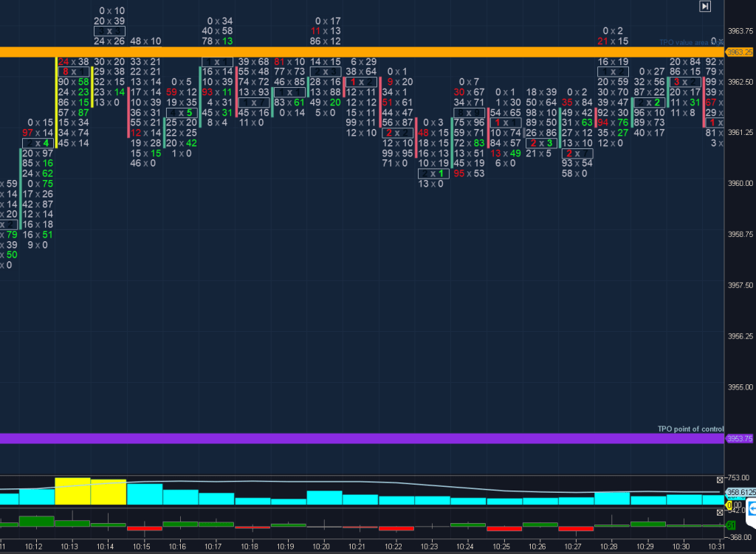Image resolution: width=756 pixels, height=554 pixels.
Task: Click the yellow volume bar at 10:13
Action: click(72, 491)
